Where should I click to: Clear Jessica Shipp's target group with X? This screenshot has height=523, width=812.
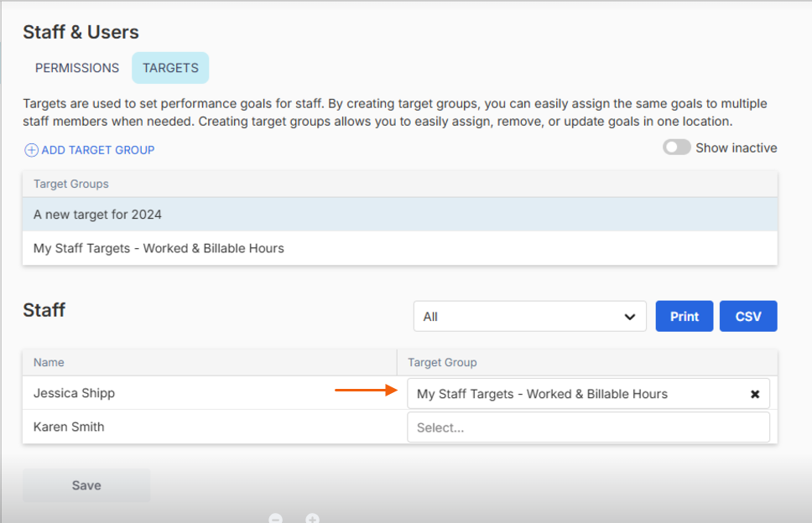click(x=755, y=394)
